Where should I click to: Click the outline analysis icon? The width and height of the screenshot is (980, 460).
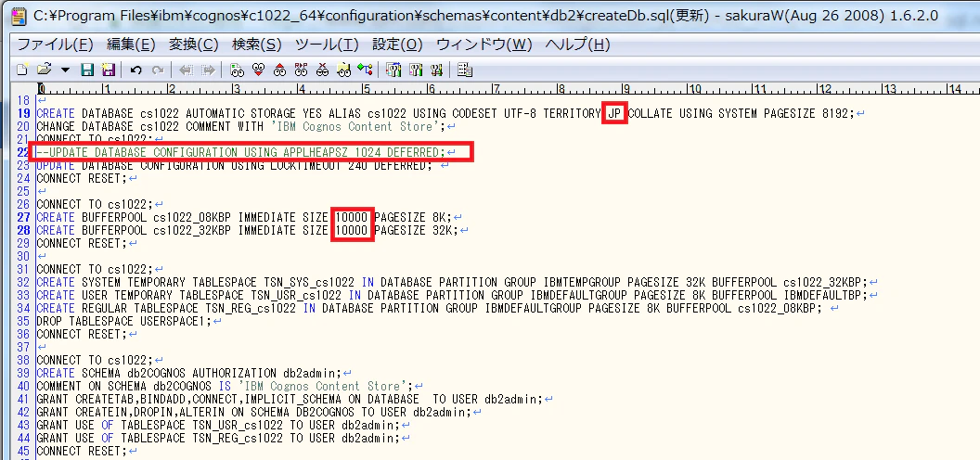point(365,70)
